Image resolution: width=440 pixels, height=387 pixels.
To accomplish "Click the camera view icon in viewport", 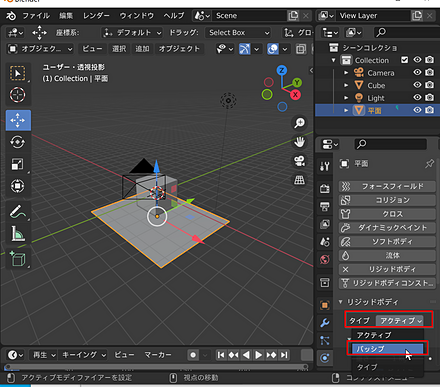I will (299, 161).
